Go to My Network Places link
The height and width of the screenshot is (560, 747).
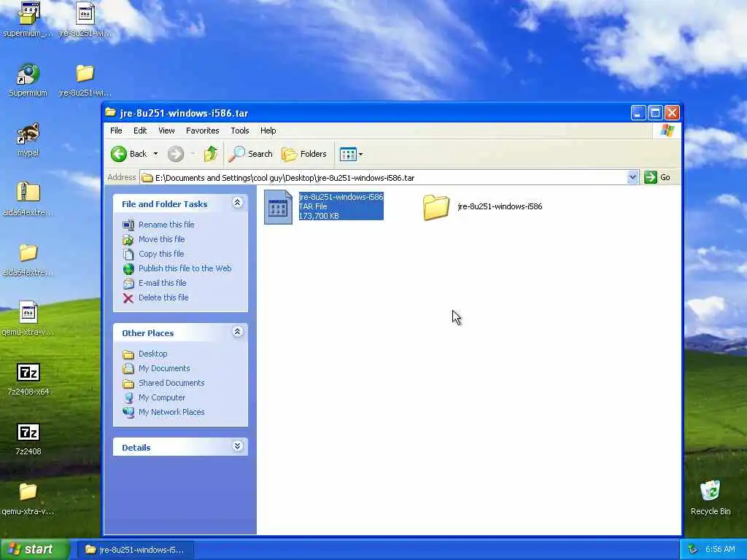171,413
